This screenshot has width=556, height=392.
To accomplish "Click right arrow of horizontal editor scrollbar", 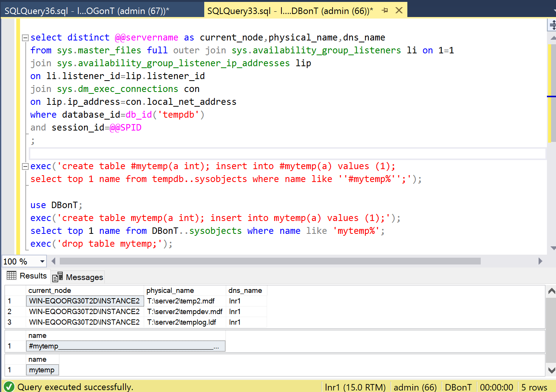I will 540,261.
